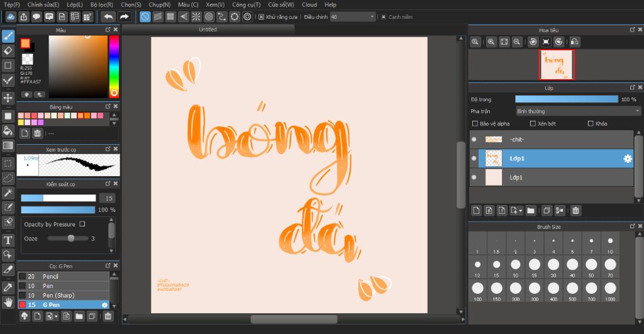Select the Pencil brush from the list
This screenshot has width=644, height=334.
coord(50,277)
